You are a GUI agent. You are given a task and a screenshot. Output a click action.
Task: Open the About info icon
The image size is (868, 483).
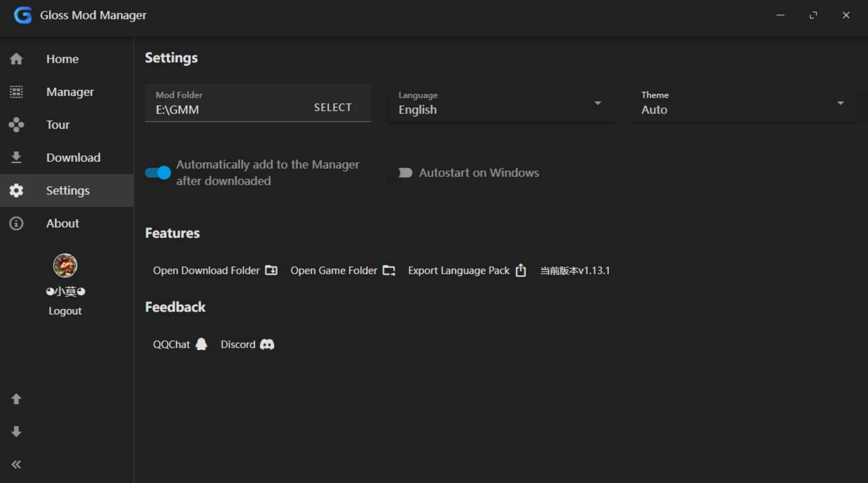16,223
